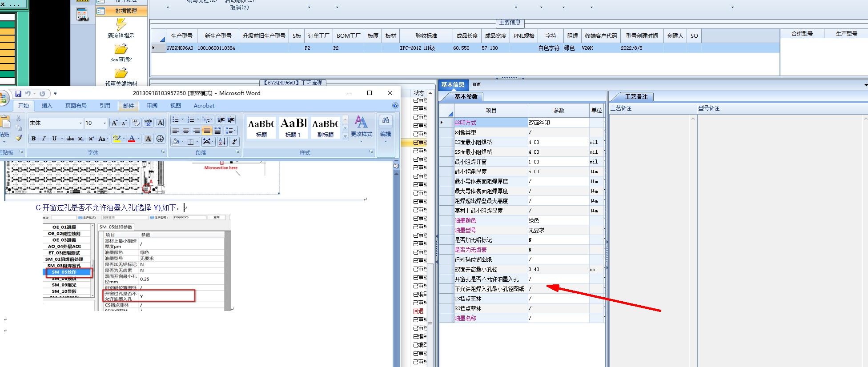868x367 pixels.
Task: Sort text with the A-Z icon
Action: pos(222,142)
